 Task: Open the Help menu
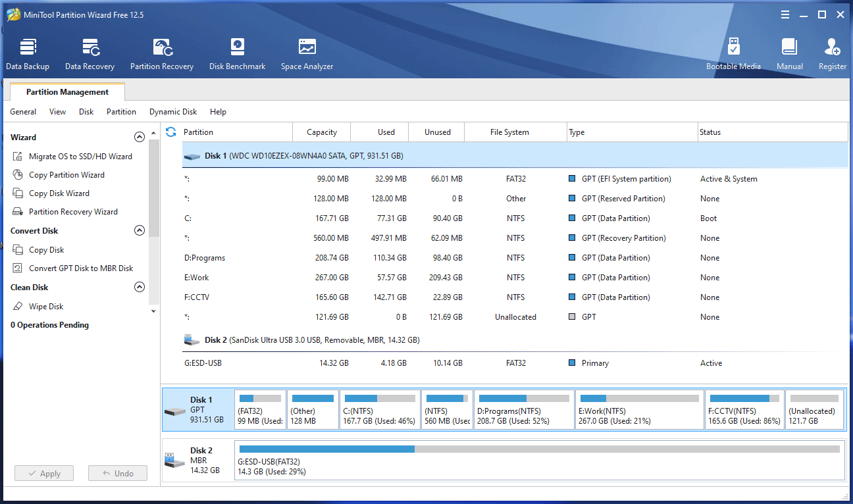pos(218,112)
